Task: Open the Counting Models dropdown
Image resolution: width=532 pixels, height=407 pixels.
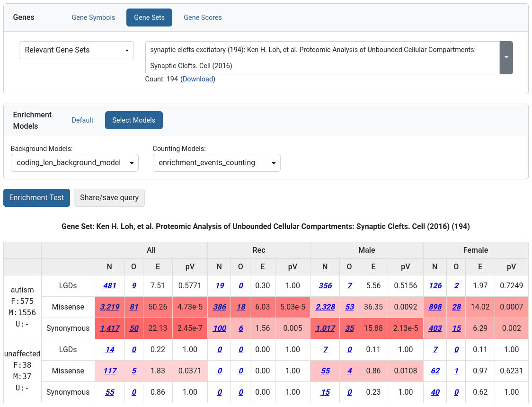Action: pyautogui.click(x=216, y=163)
